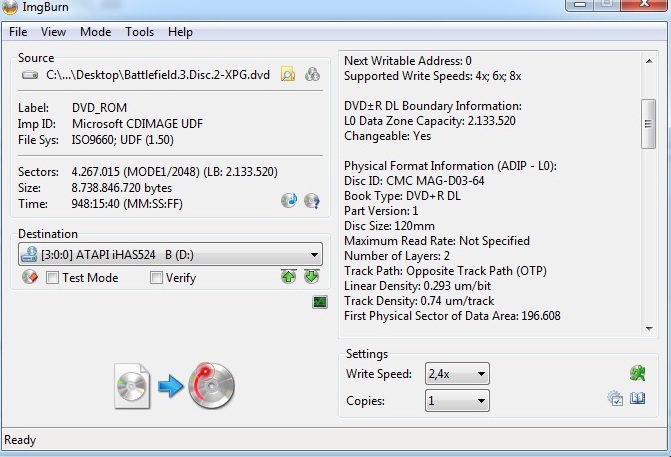Click the source image file page icon

(132, 386)
